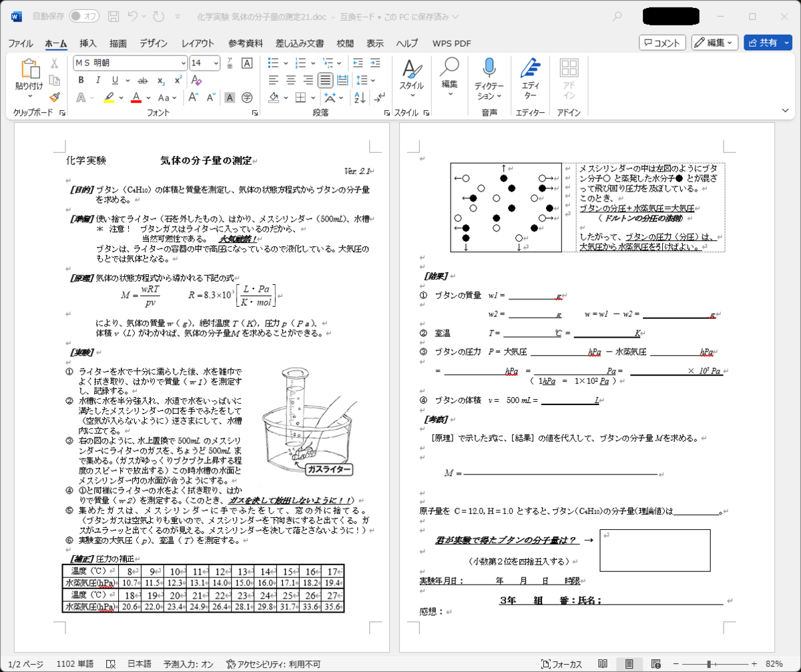Open the ファイル menu
This screenshot has width=801, height=672.
[x=20, y=43]
